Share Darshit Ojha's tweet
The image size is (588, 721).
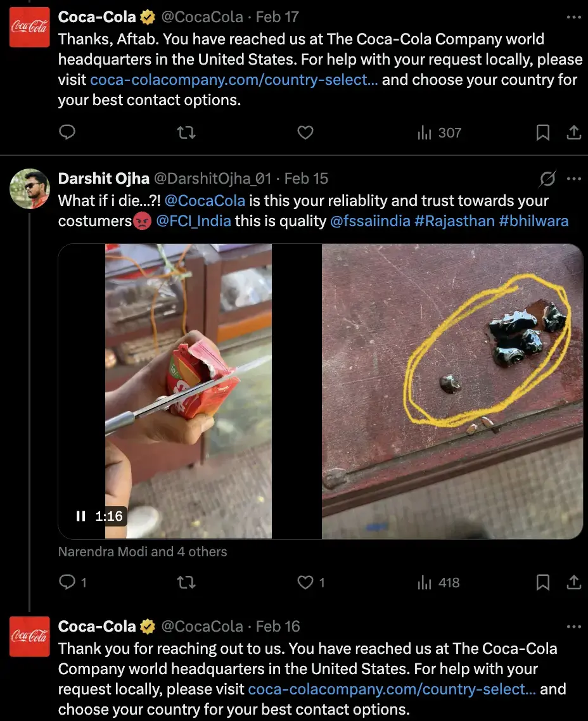pos(573,582)
